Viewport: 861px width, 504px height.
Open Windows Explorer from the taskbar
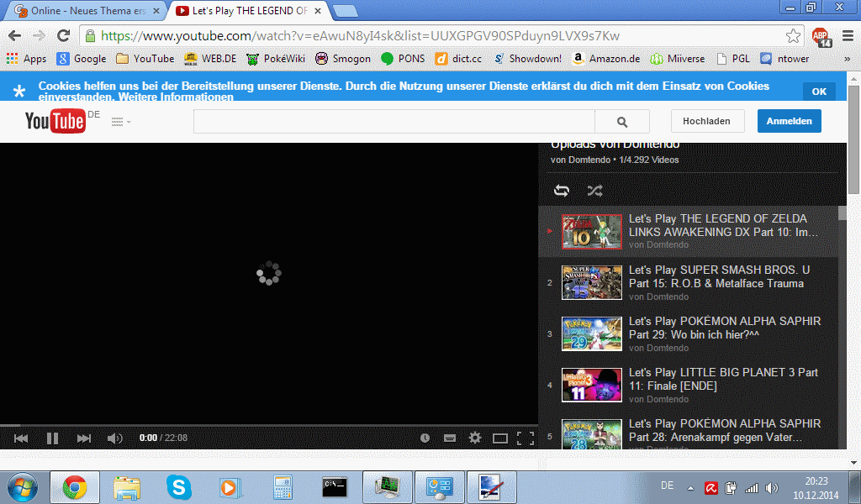(127, 487)
